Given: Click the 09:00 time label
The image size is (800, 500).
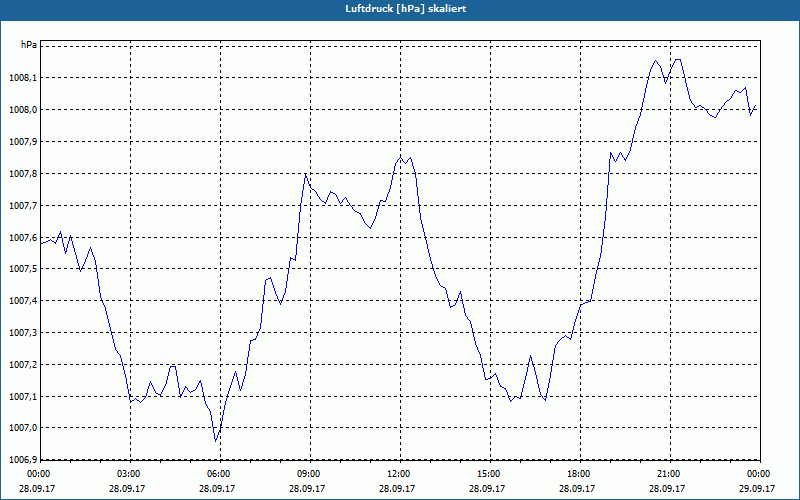Looking at the screenshot, I should (309, 474).
